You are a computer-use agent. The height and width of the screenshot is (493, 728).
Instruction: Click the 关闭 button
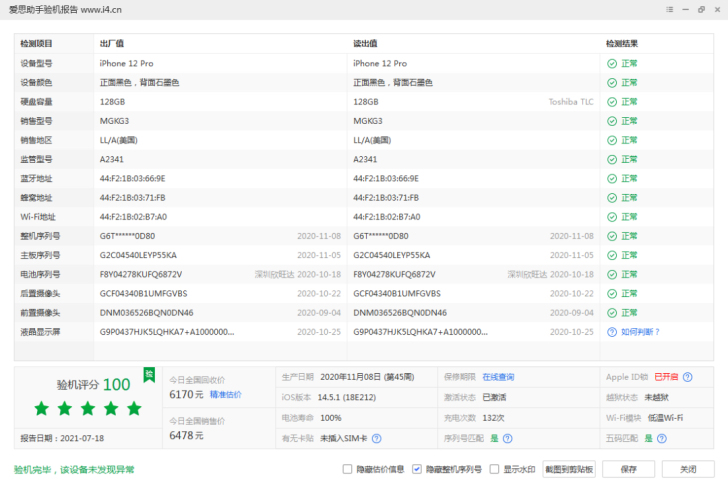click(x=688, y=469)
